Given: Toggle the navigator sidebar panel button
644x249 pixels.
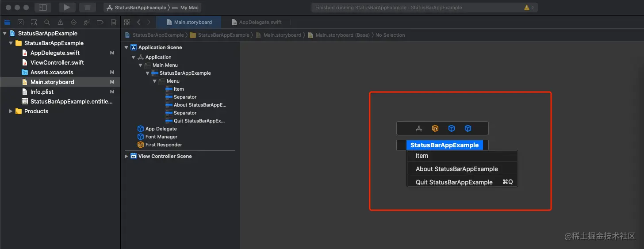Looking at the screenshot, I should pyautogui.click(x=43, y=8).
